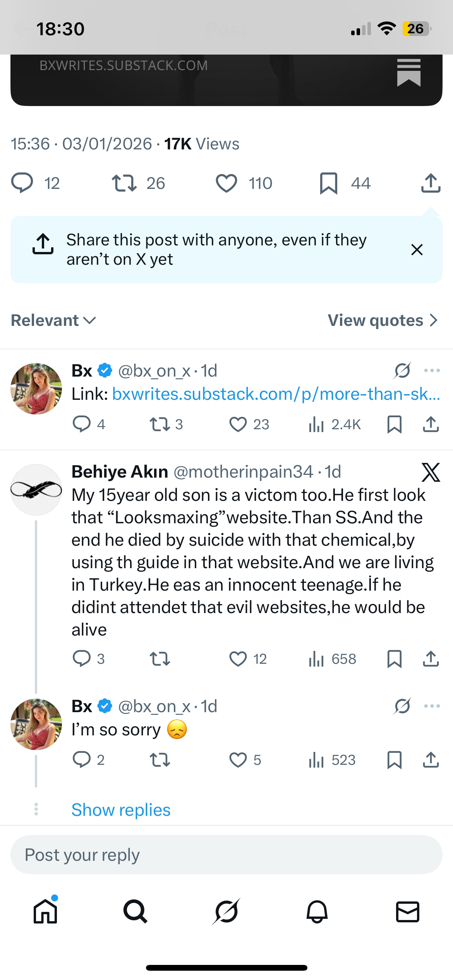Screen dimensions: 453x980
Task: Switch to Search tab in bottom bar
Action: coord(136,911)
